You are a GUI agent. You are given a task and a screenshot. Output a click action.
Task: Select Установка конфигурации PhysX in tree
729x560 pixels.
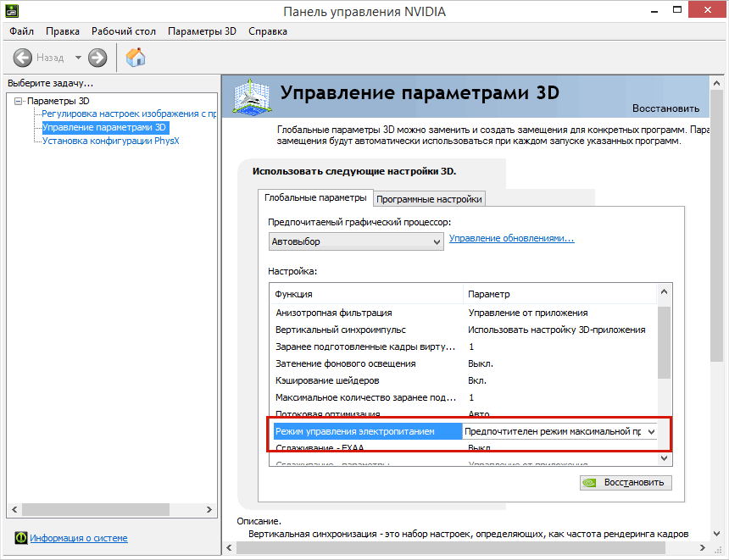pyautogui.click(x=110, y=141)
